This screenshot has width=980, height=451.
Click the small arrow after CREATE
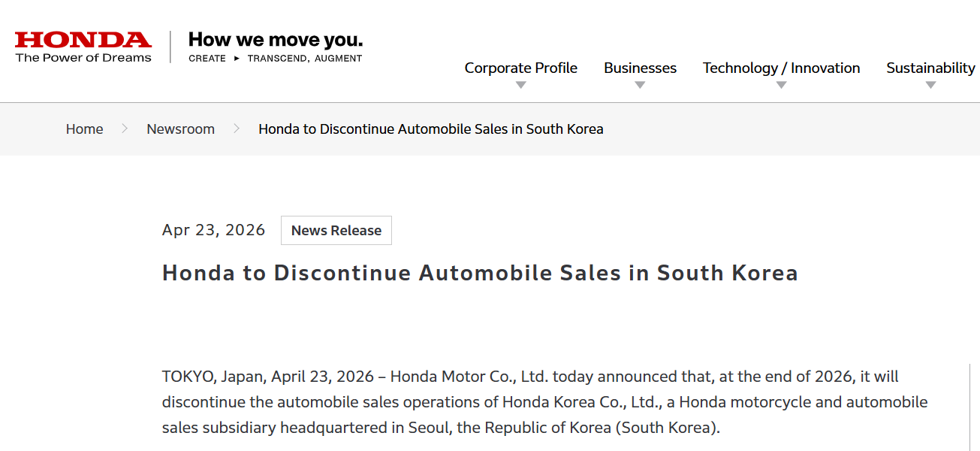click(x=237, y=59)
